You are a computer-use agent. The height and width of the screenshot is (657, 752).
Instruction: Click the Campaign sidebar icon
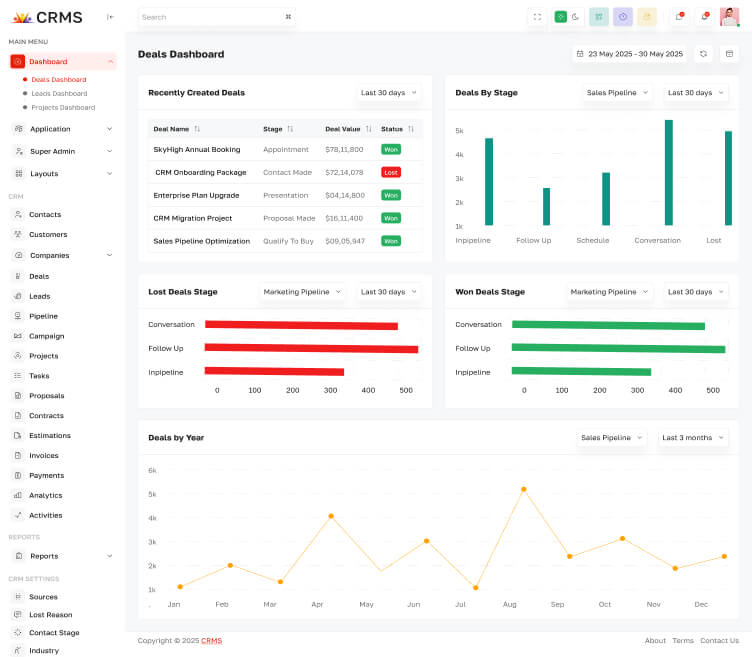18,336
